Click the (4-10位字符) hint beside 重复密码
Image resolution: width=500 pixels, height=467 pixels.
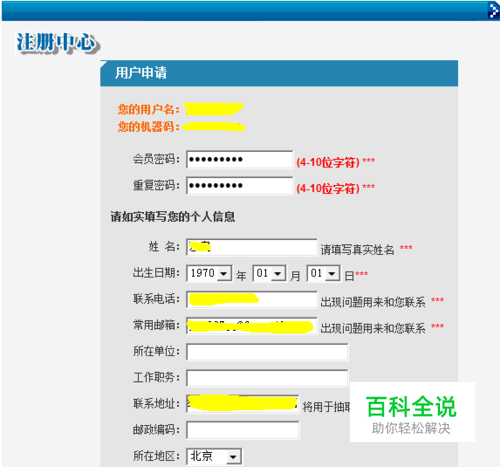coord(328,189)
